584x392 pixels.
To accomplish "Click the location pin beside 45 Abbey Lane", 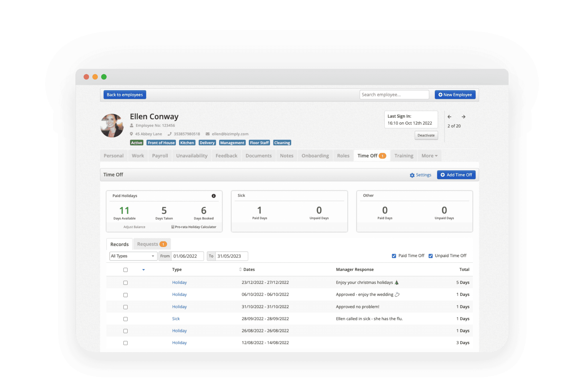I will 131,134.
